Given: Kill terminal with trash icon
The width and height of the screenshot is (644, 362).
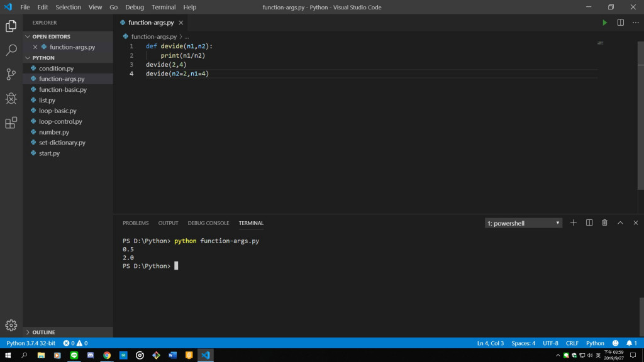Looking at the screenshot, I should 604,223.
